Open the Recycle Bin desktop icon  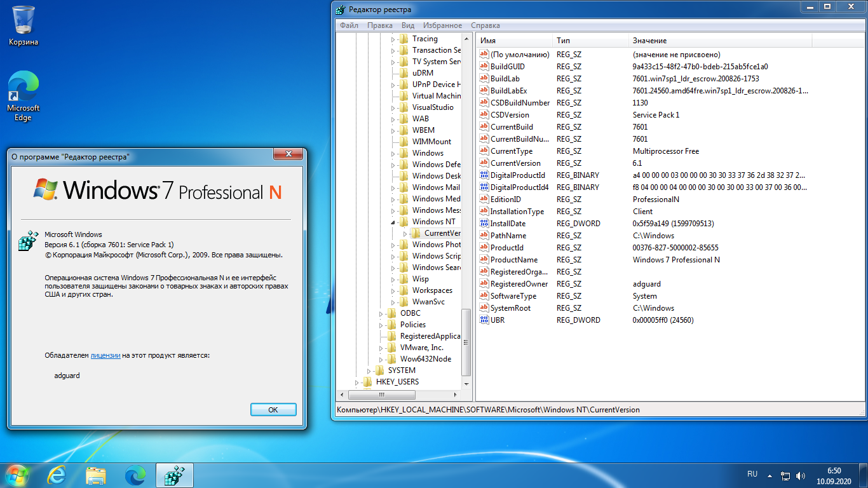[24, 25]
